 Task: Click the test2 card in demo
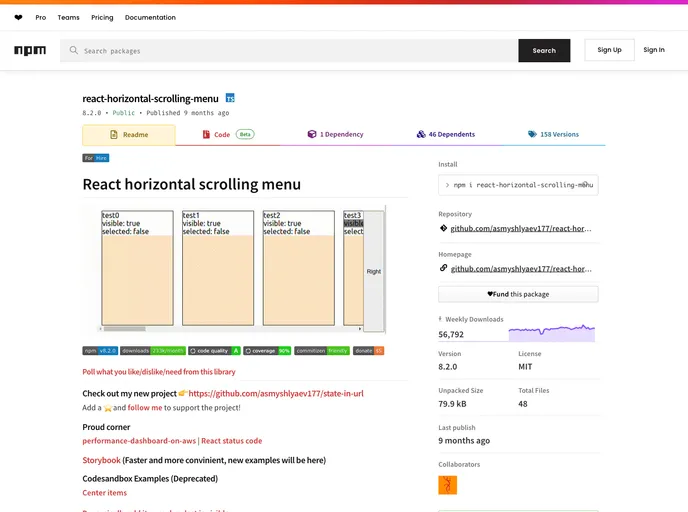coord(299,268)
